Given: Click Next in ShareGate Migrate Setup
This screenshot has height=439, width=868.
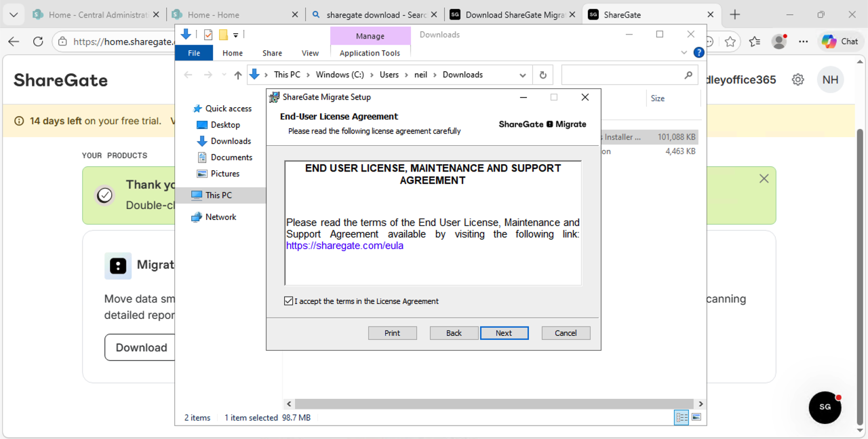Looking at the screenshot, I should point(504,333).
